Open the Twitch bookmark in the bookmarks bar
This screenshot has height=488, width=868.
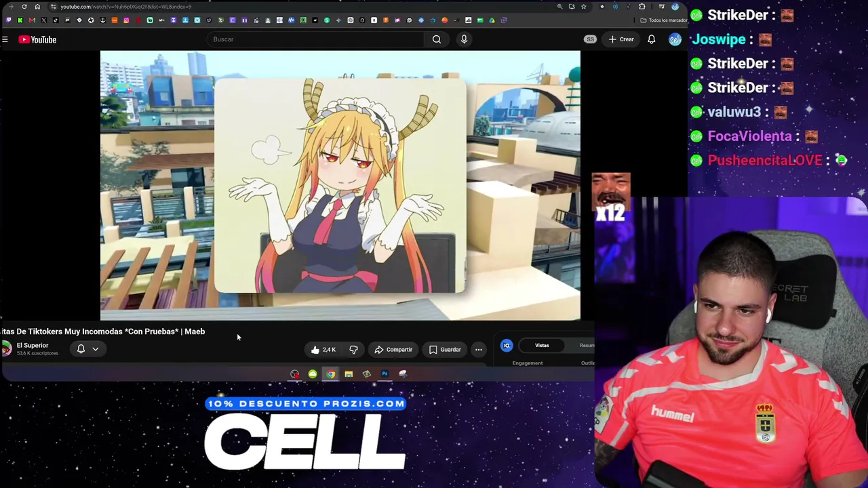(8, 20)
